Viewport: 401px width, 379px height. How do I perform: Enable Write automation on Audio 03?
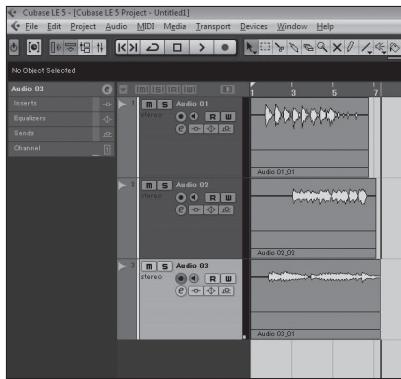[228, 279]
